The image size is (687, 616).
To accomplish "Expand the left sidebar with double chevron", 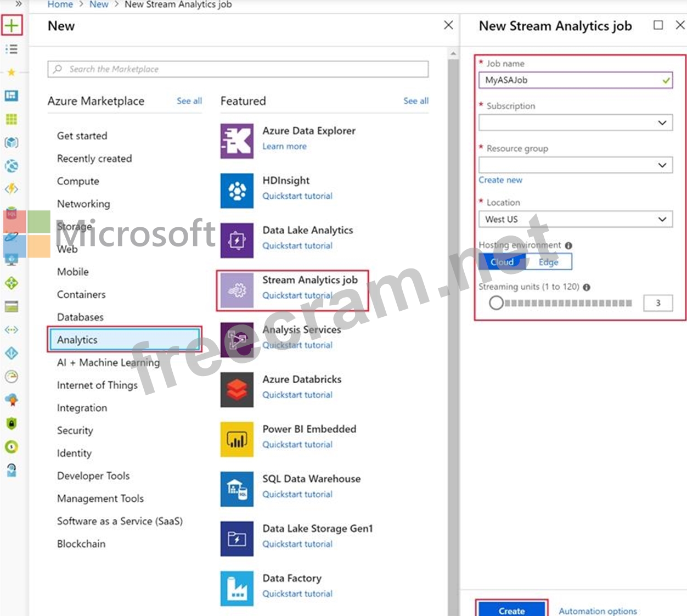I will click(18, 4).
